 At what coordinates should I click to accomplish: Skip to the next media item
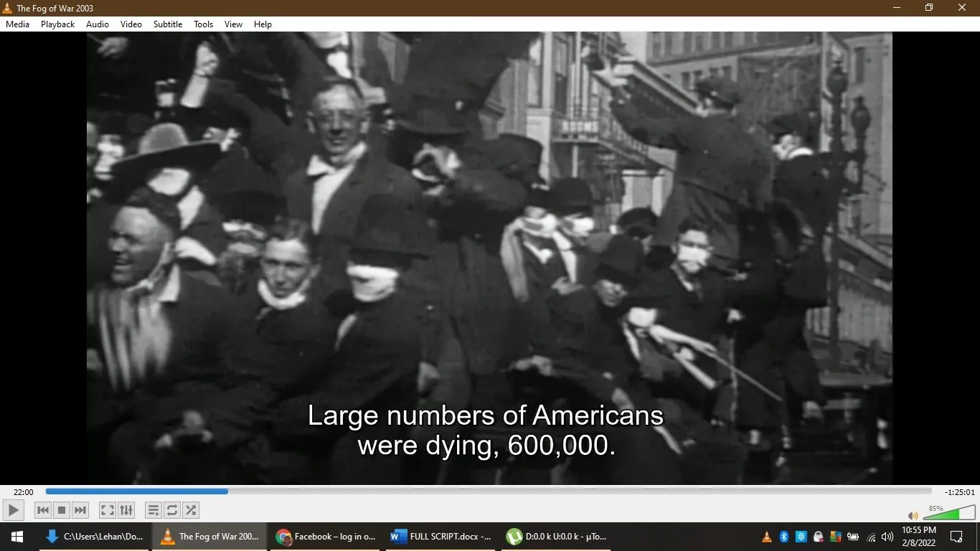(x=80, y=510)
